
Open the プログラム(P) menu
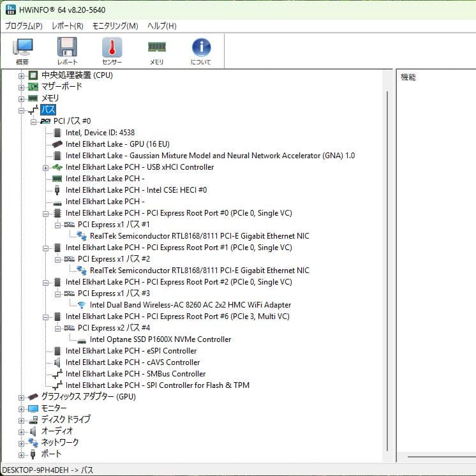coord(24,26)
